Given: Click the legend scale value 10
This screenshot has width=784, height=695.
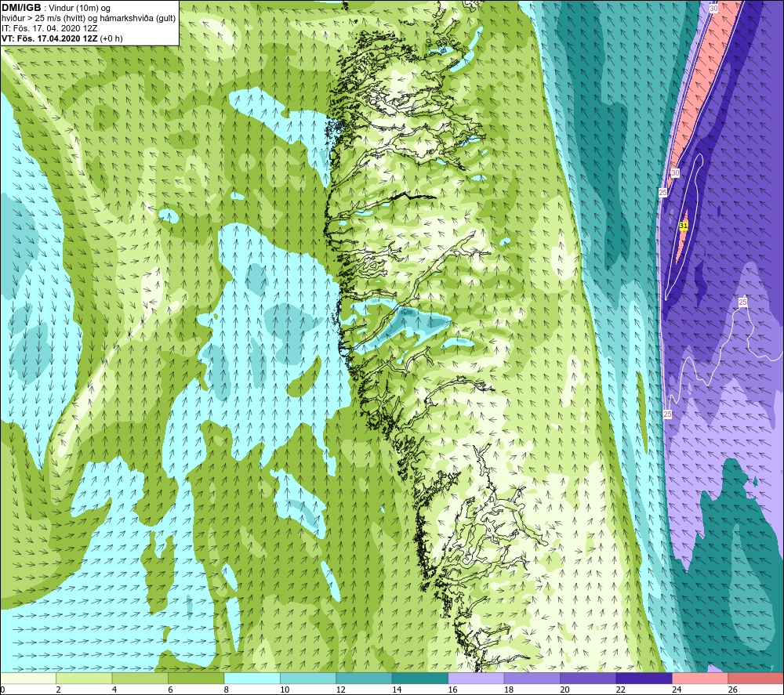Looking at the screenshot, I should (x=285, y=690).
